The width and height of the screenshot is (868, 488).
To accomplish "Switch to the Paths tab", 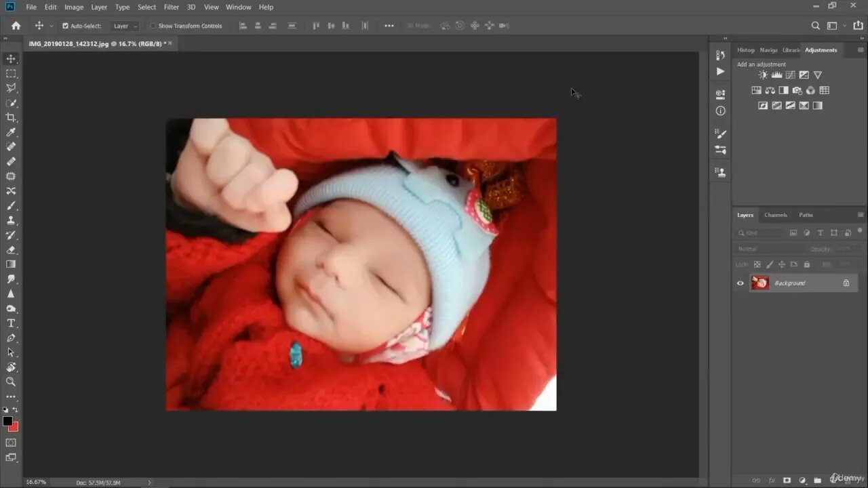I will click(806, 215).
